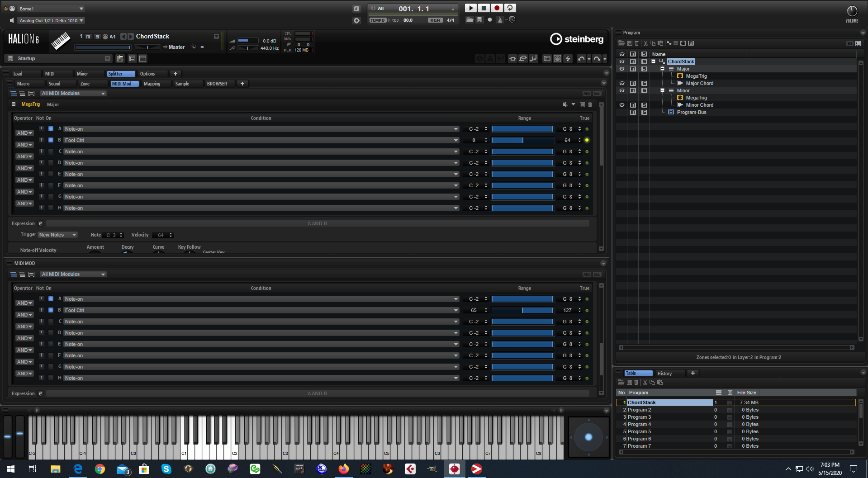Open the Analog Out 1/2 L Delta-1010 output dropdown
This screenshot has width=868, height=478.
click(x=51, y=20)
